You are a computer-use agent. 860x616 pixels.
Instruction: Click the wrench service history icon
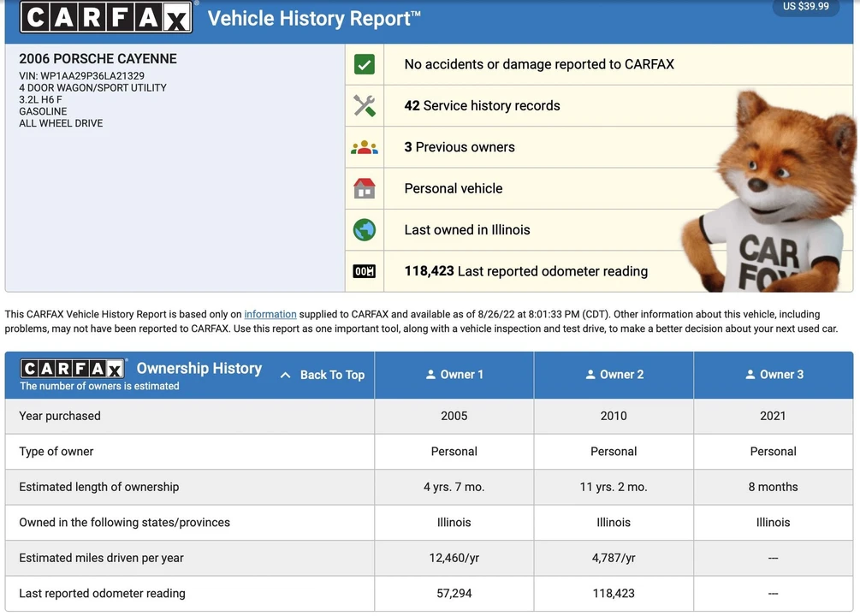365,106
